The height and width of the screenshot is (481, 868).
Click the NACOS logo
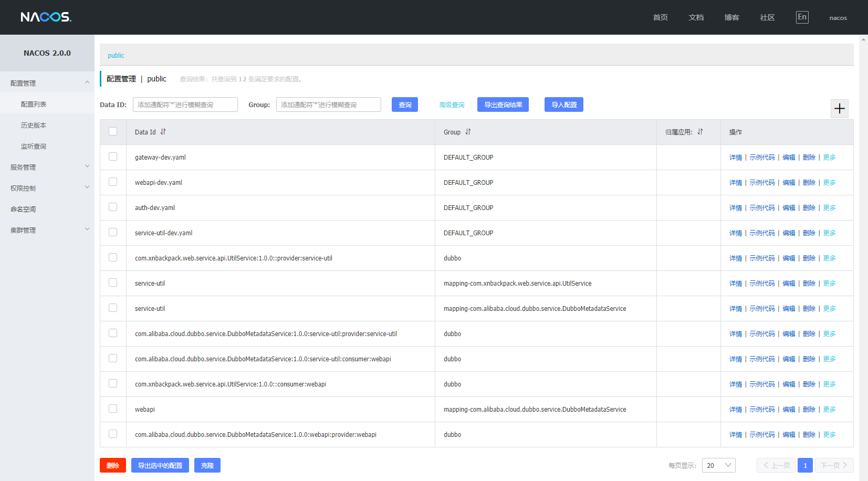46,17
